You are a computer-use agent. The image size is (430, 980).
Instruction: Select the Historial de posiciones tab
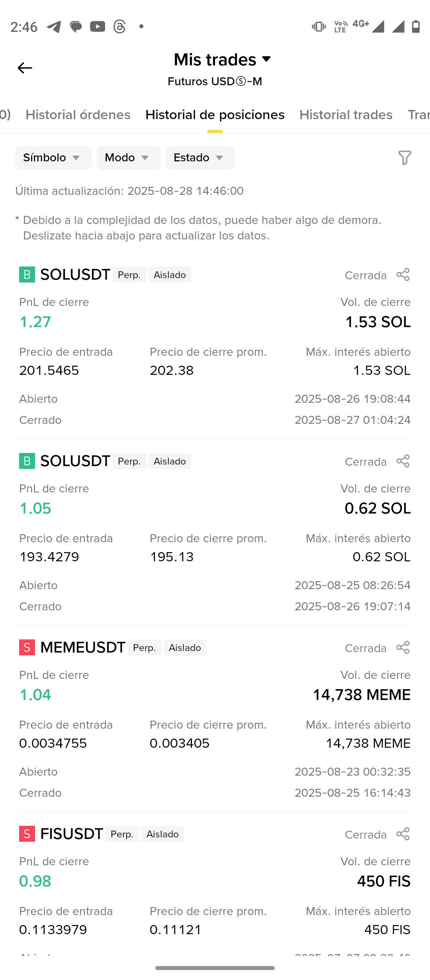(215, 115)
